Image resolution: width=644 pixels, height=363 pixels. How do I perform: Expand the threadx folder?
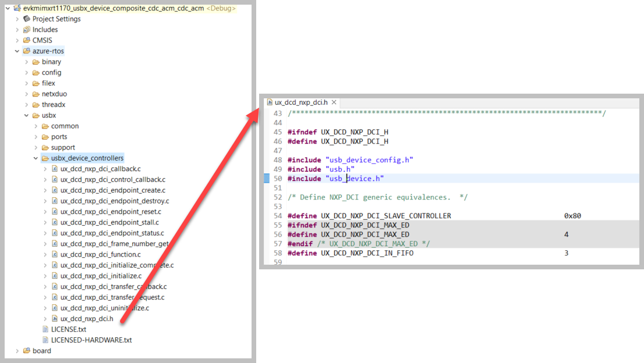tap(26, 104)
